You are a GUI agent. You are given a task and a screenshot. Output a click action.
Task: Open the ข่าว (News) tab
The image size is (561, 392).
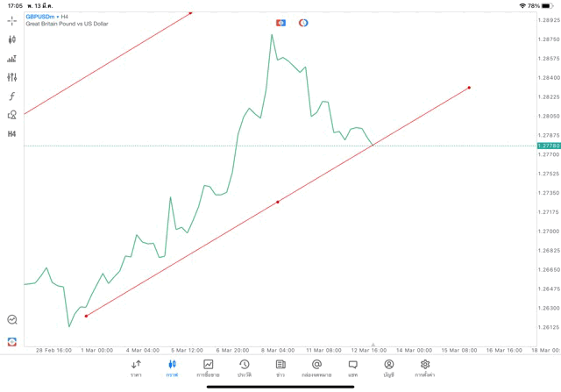[280, 367]
